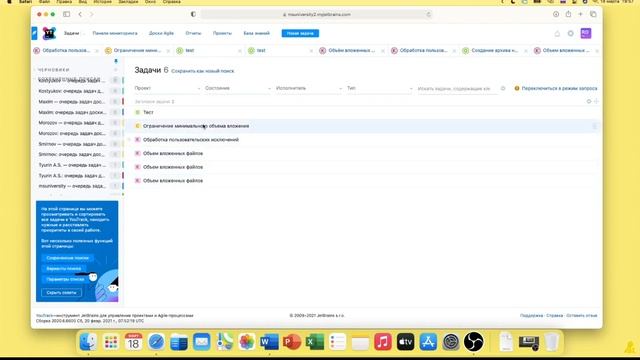Viewport: 640px width, 360px height.
Task: Open the App Store icon in the Dock
Action: click(x=428, y=342)
